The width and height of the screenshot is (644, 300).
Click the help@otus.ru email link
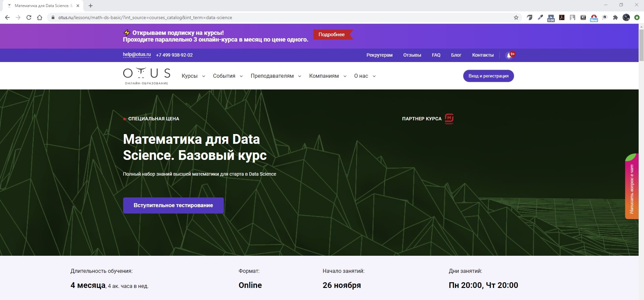[137, 55]
